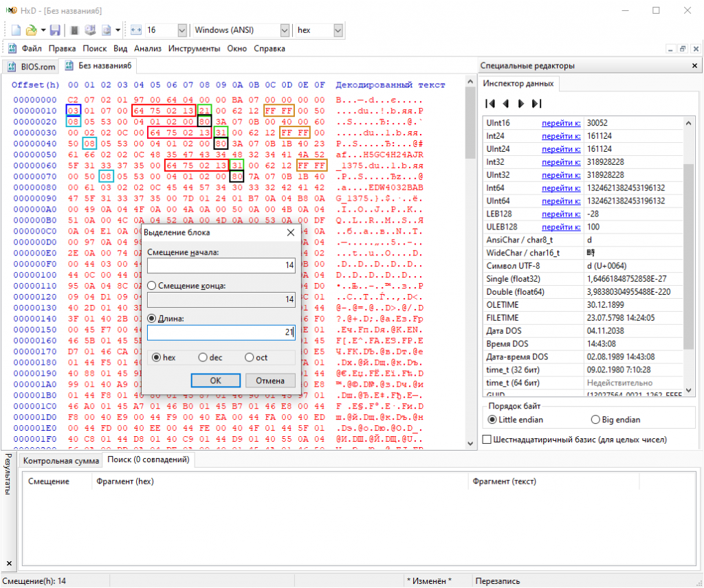Open the bytes per row 16 dropdown
The width and height of the screenshot is (704, 588).
click(x=181, y=30)
